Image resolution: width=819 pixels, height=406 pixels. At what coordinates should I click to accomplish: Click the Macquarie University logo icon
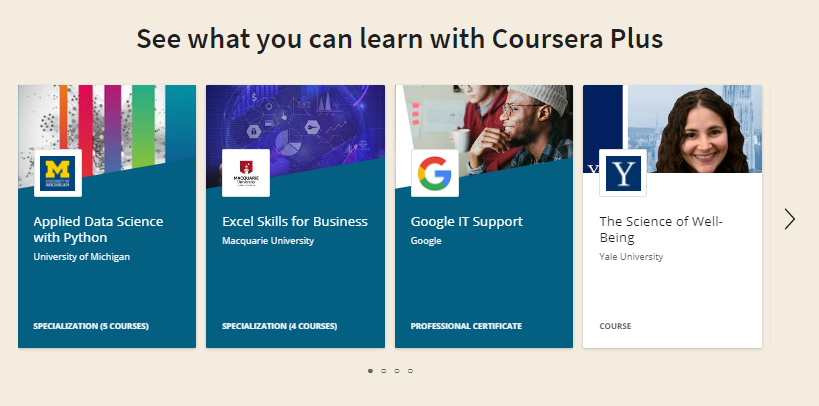click(246, 173)
